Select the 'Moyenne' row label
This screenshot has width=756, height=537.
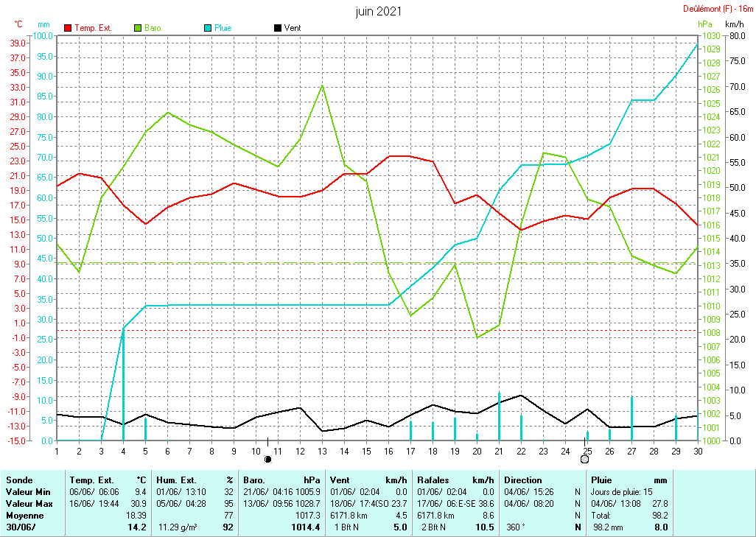(23, 515)
